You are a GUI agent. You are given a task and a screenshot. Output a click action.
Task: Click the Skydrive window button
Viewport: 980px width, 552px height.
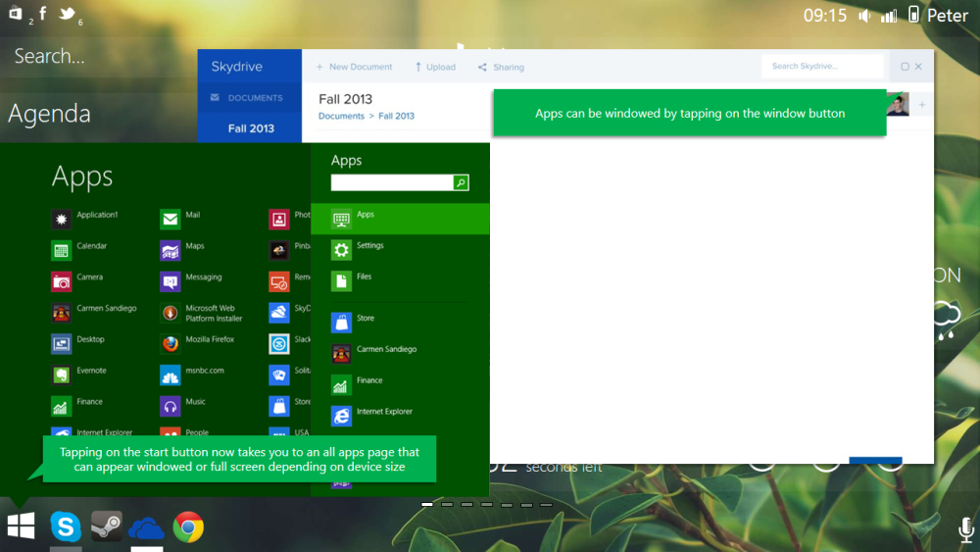905,67
